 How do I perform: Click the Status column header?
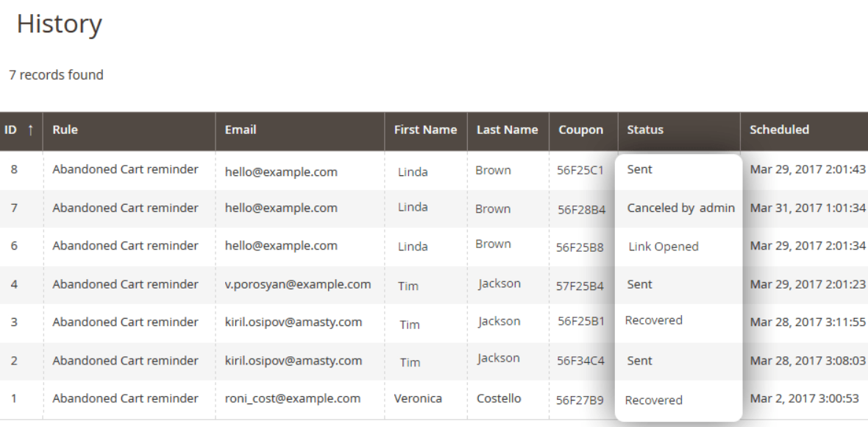click(645, 130)
